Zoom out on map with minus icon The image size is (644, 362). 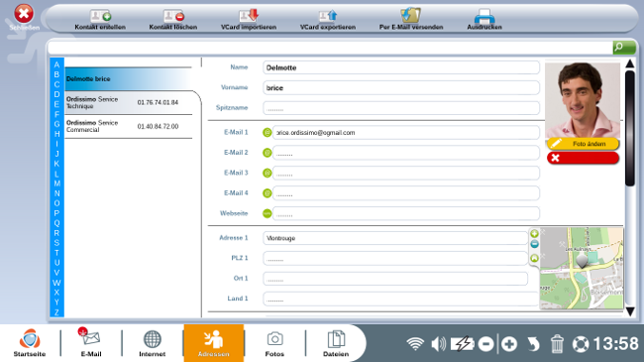[x=534, y=244]
